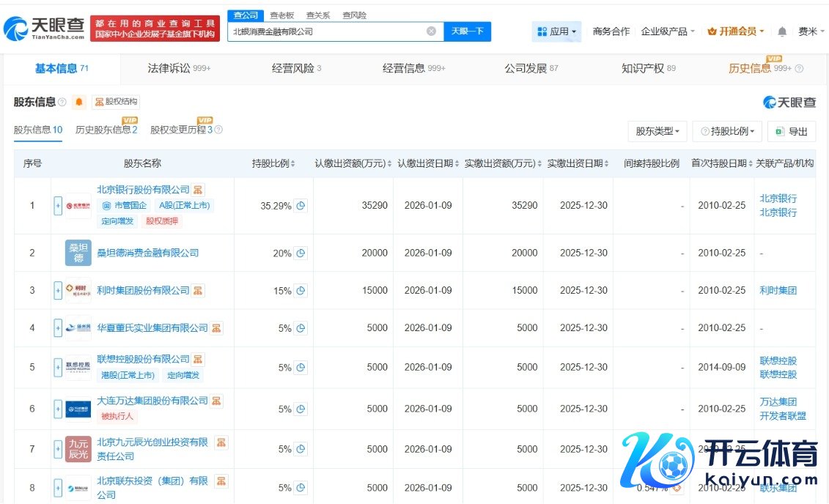Image resolution: width=829 pixels, height=504 pixels.
Task: Open the 持股比例 filter dropdown
Action: 727,131
